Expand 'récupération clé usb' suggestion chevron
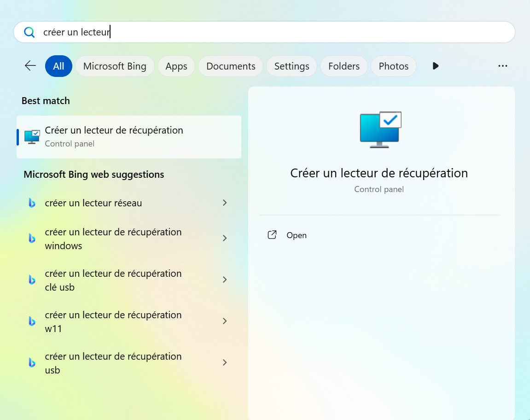 point(225,280)
